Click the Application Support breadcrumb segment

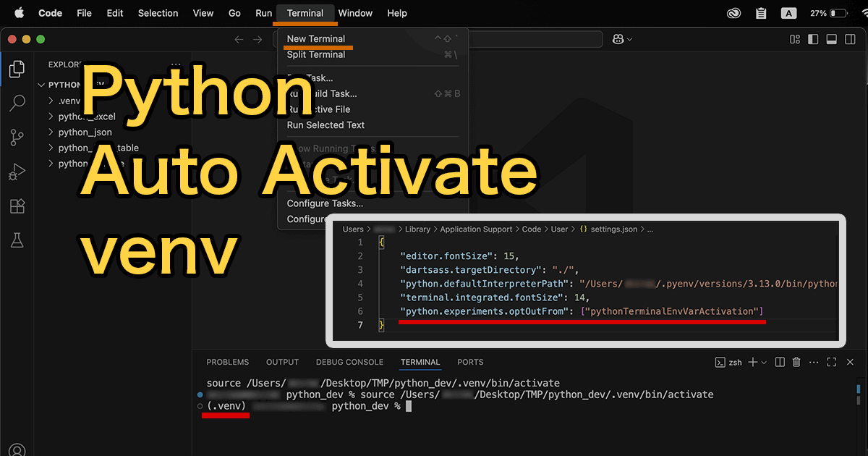tap(476, 229)
